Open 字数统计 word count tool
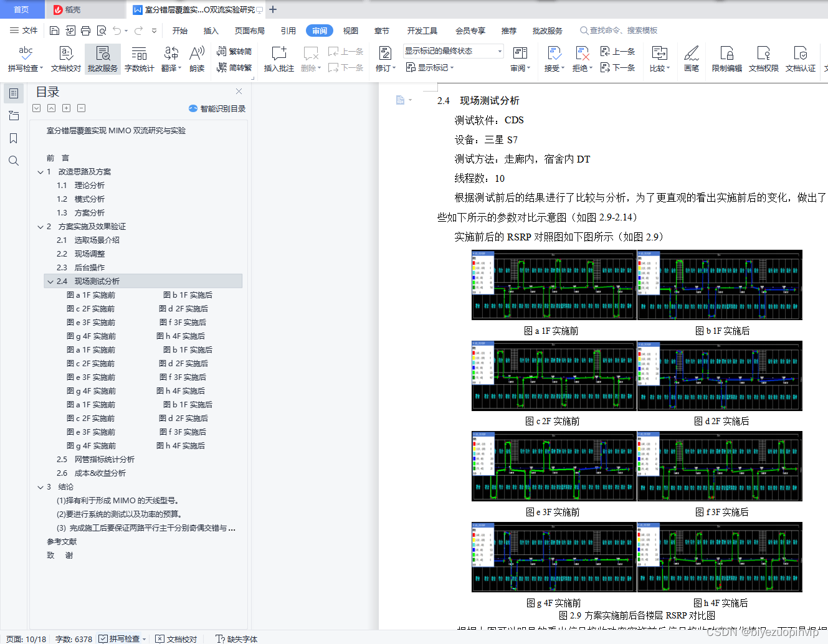The height and width of the screenshot is (644, 828). [x=140, y=59]
